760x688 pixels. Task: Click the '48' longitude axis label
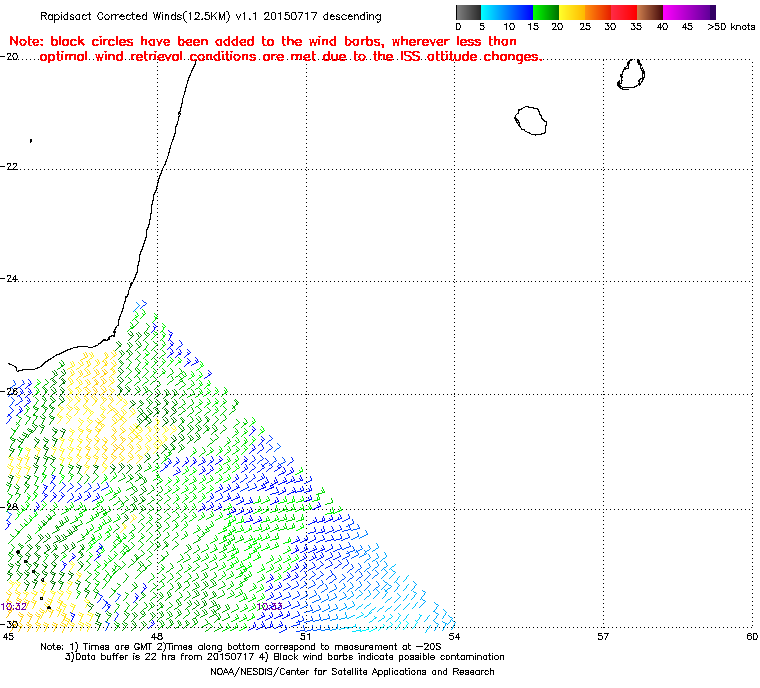point(156,636)
